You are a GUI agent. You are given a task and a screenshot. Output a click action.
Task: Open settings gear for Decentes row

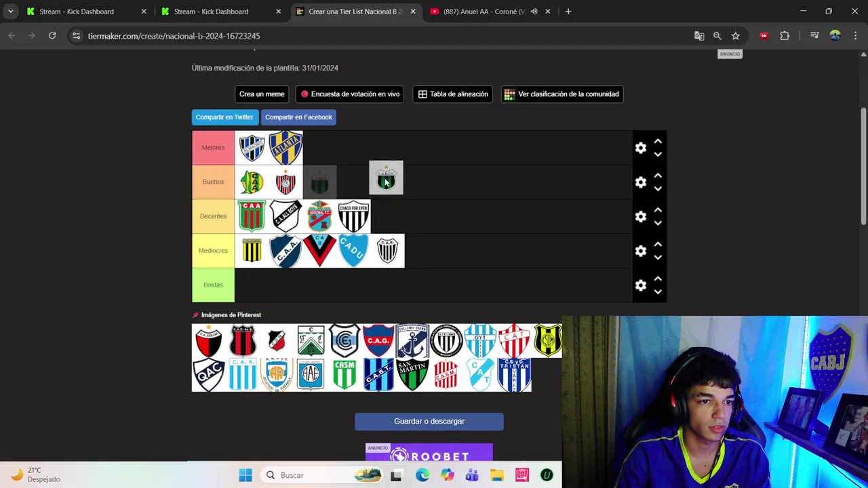(x=641, y=217)
